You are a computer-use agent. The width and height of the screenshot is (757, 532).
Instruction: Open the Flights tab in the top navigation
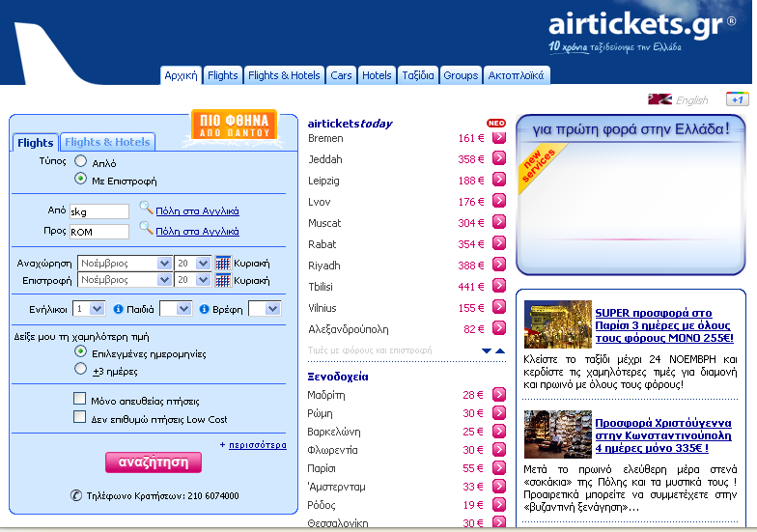[222, 75]
